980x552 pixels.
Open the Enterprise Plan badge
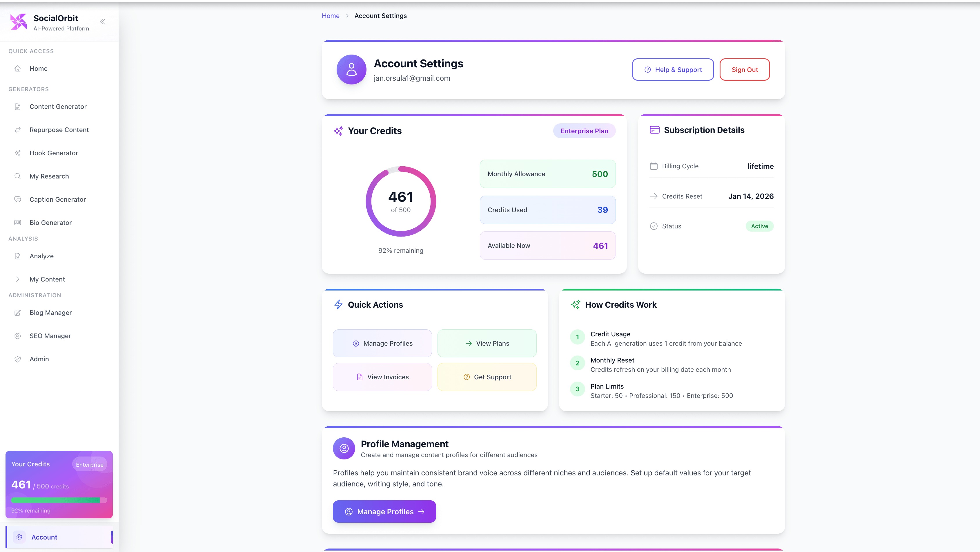(x=584, y=131)
